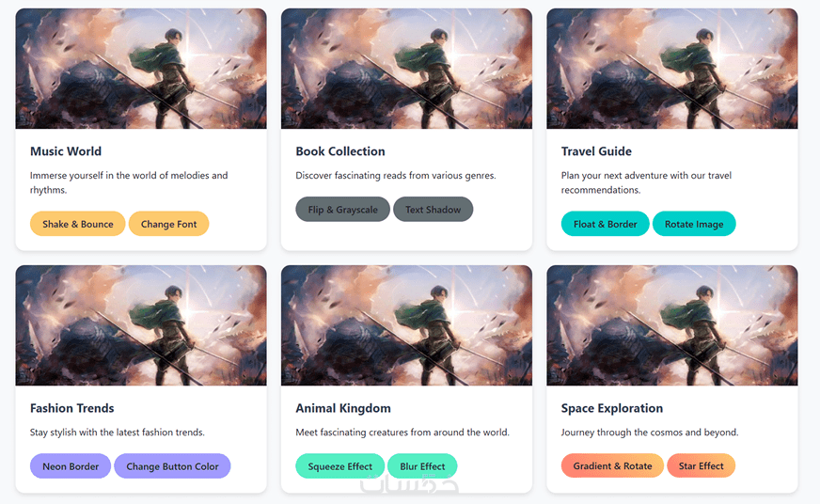
Task: Click the Shake & Bounce button
Action: coord(77,224)
